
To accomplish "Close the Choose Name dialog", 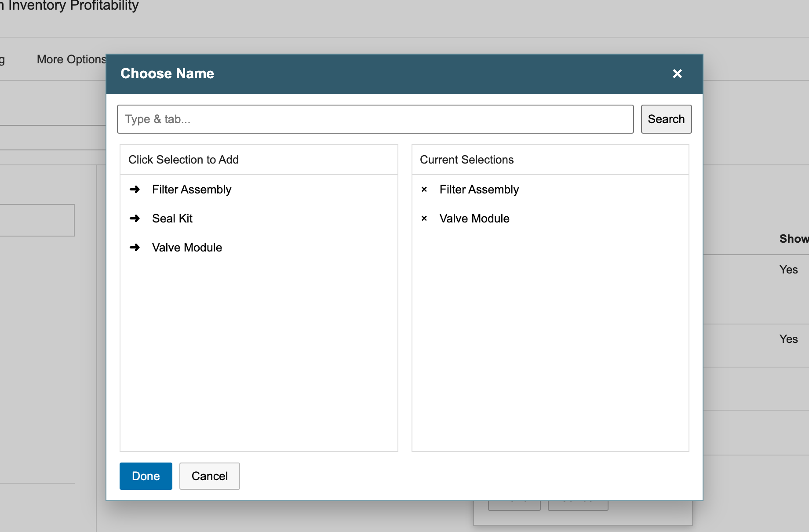I will tap(677, 74).
